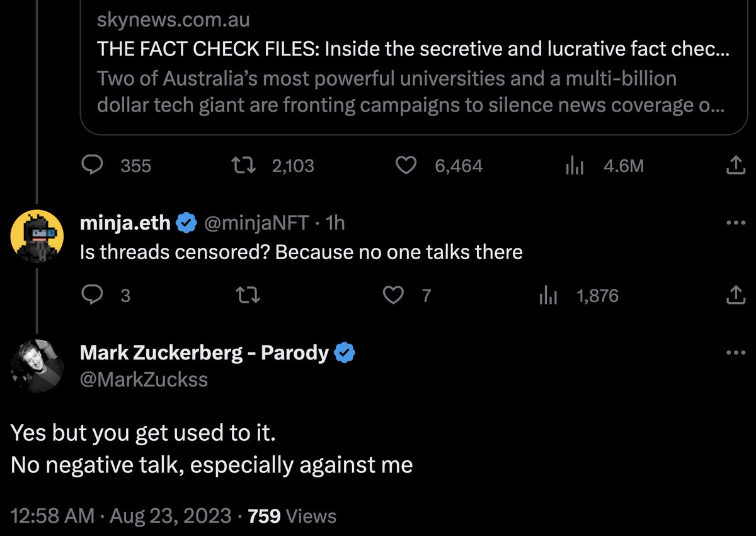View analytics for the 4.6M views tweet
This screenshot has width=756, height=536.
(575, 165)
